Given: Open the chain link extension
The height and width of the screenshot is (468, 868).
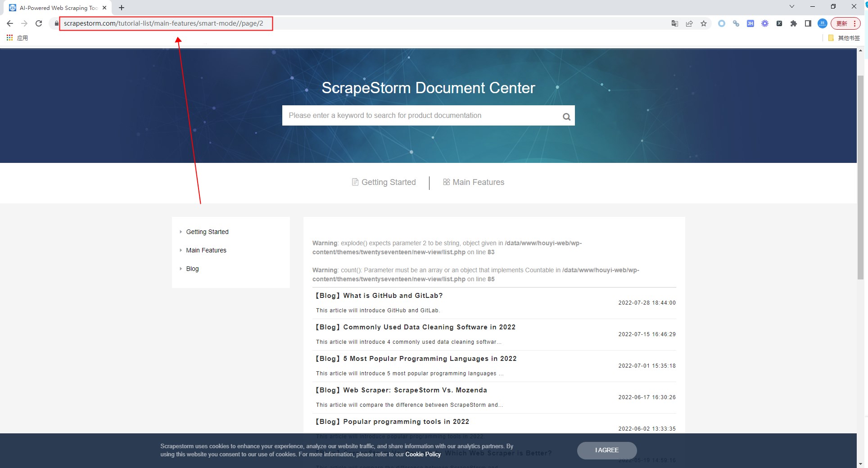Looking at the screenshot, I should click(736, 23).
